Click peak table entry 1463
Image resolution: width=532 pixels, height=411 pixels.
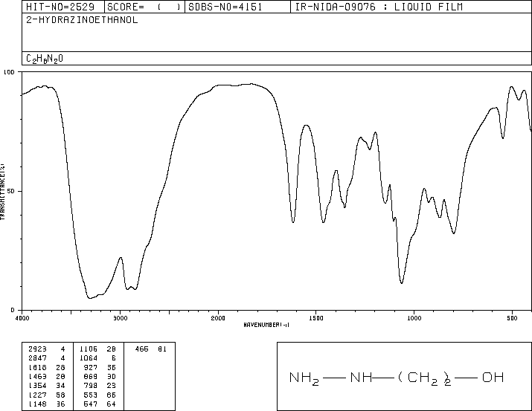[x=38, y=376]
